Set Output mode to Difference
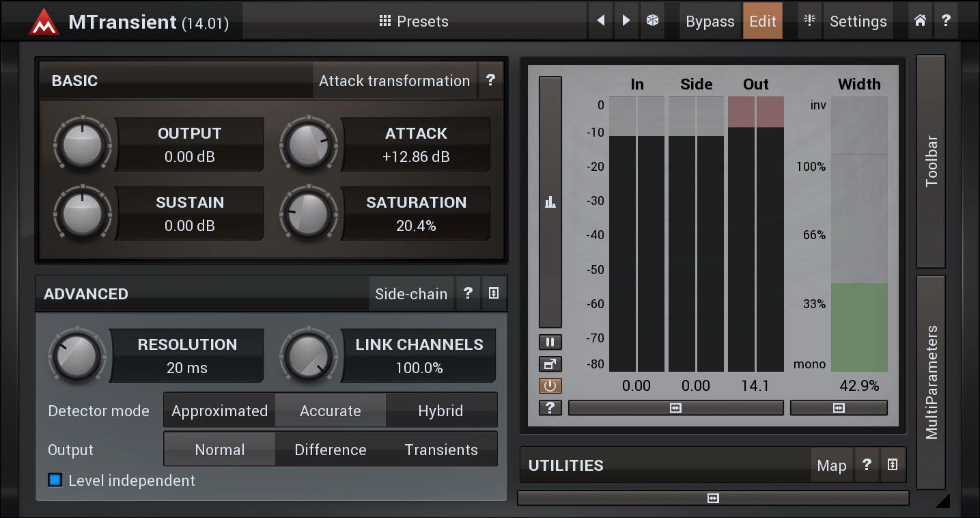 331,450
